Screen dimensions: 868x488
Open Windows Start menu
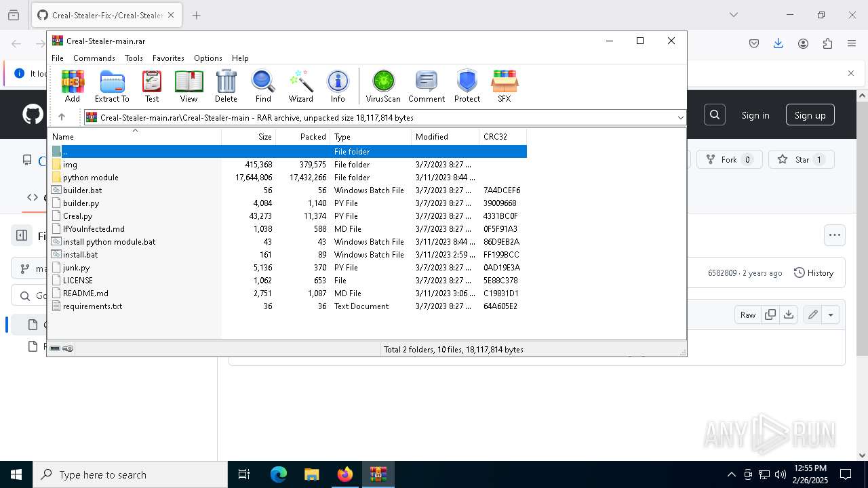click(16, 474)
